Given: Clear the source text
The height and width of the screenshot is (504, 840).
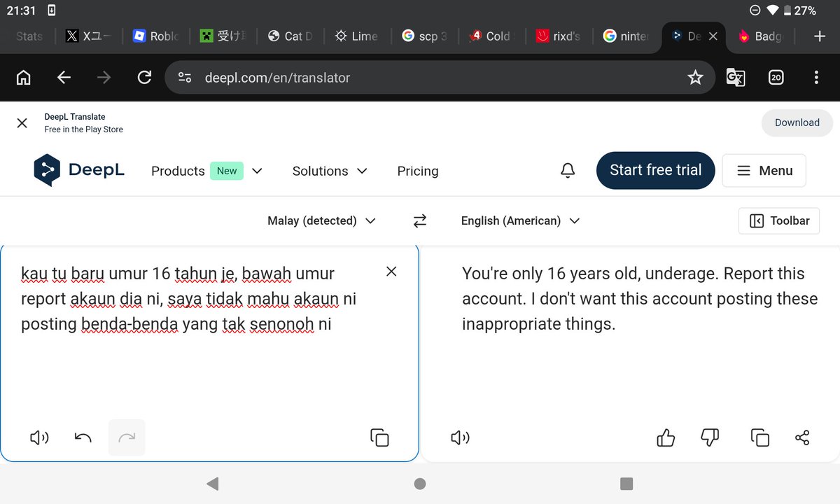Looking at the screenshot, I should (391, 272).
